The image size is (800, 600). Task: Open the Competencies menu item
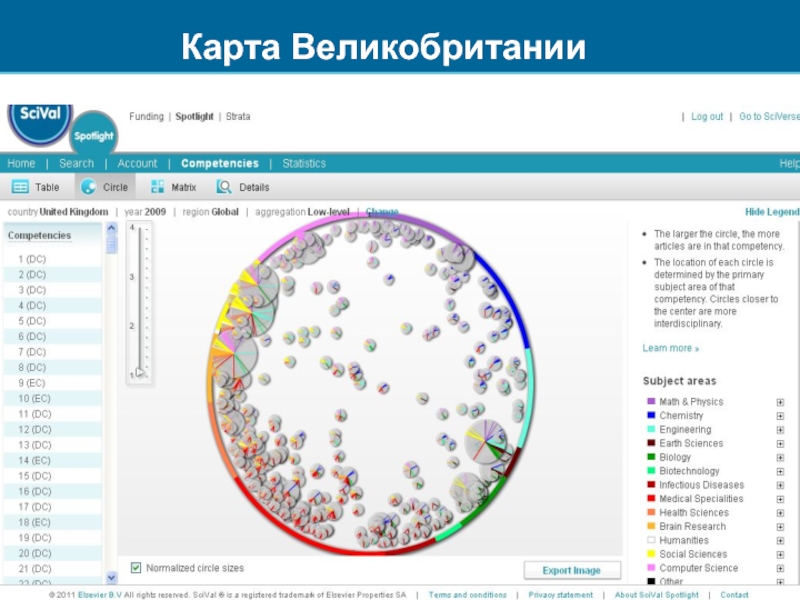click(x=220, y=163)
